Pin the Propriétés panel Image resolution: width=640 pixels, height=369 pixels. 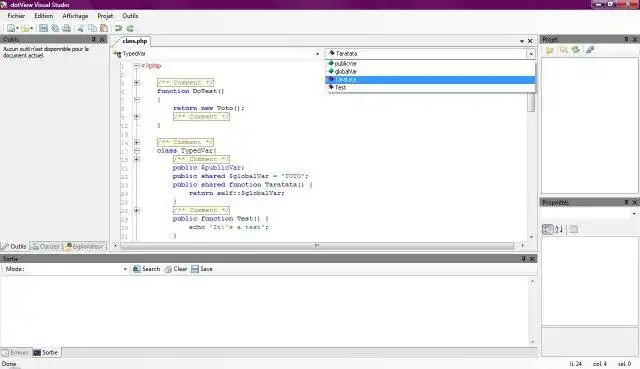click(626, 202)
